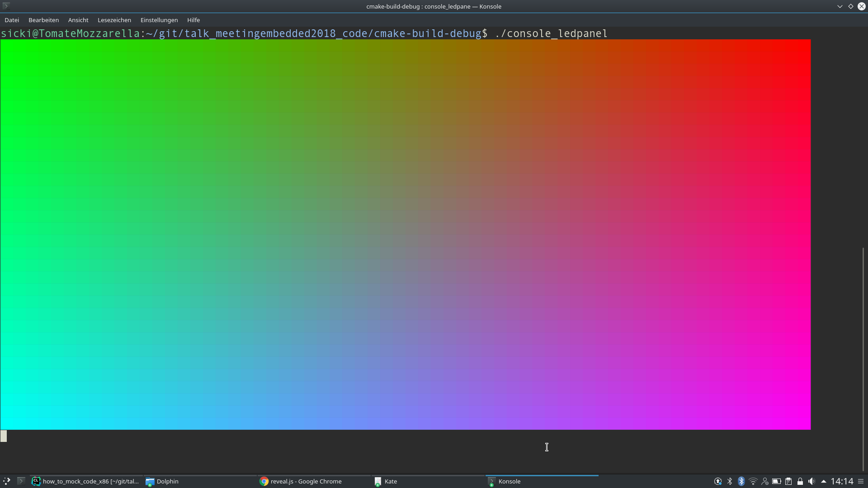Open the Einstellungen menu
The height and width of the screenshot is (488, 868).
(x=159, y=20)
